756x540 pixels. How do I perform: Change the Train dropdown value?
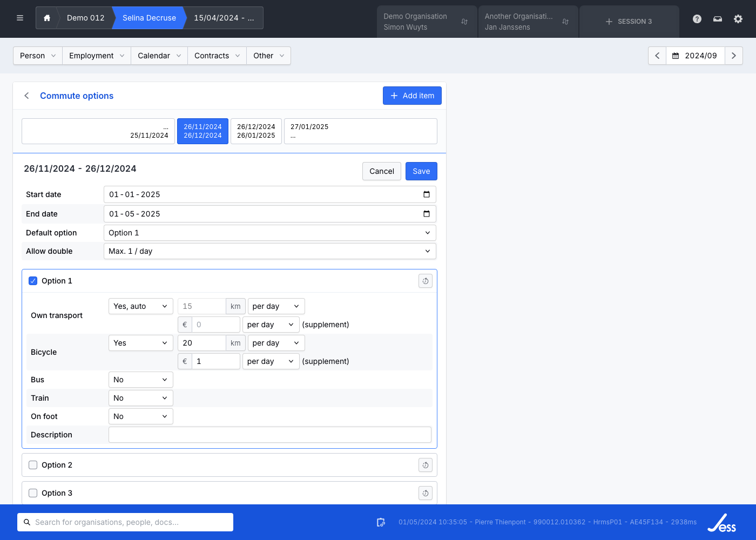click(140, 398)
